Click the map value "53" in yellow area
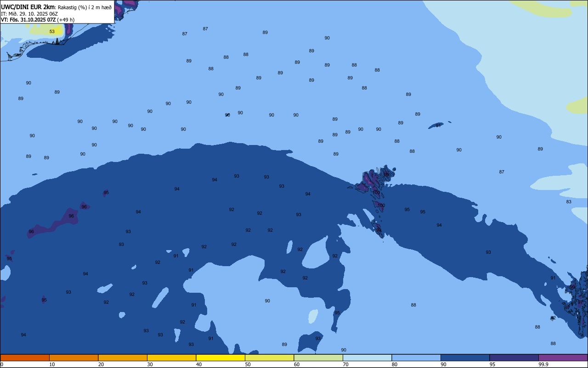588x368 pixels. (52, 32)
